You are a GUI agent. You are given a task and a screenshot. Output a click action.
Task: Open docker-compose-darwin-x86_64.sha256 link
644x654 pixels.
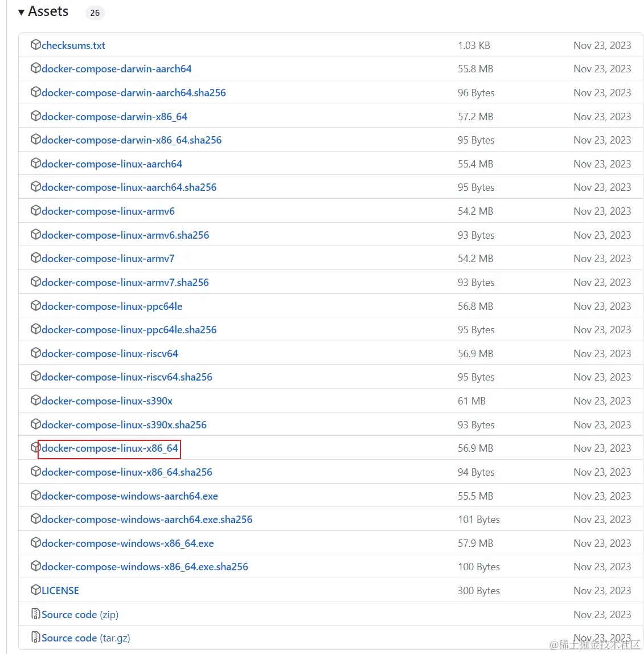pyautogui.click(x=132, y=140)
